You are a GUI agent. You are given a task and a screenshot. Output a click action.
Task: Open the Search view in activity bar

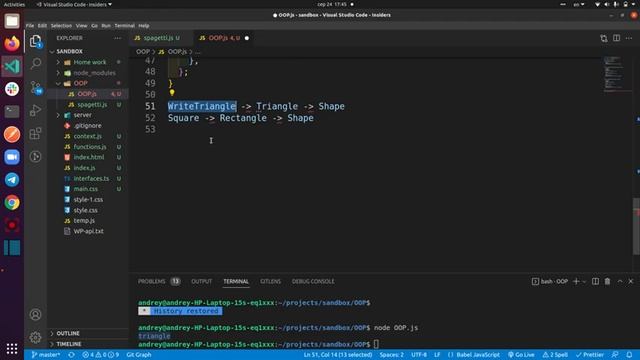(36, 63)
